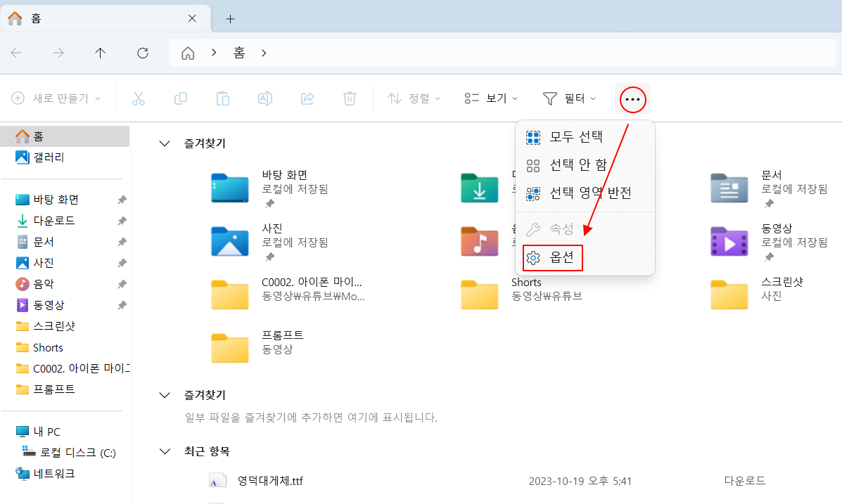Screen dimensions: 842x504
Task: Choose 선택 영역 반전 from the menu
Action: click(585, 193)
